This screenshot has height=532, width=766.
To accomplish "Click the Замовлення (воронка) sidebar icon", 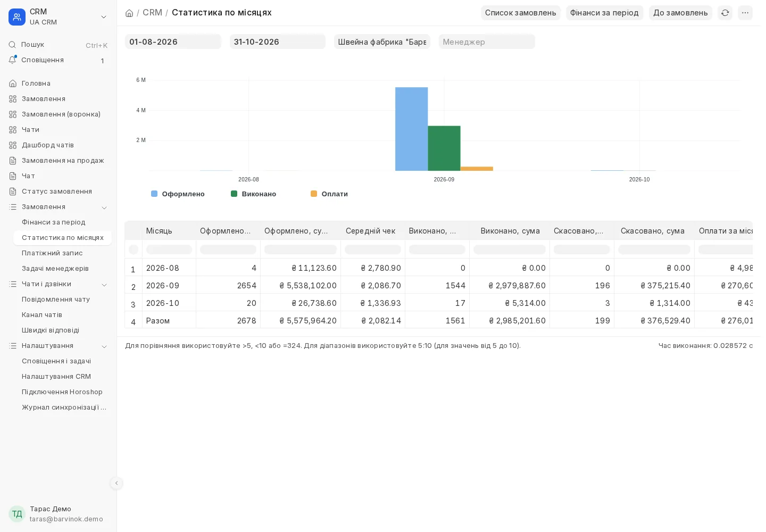I will point(13,114).
